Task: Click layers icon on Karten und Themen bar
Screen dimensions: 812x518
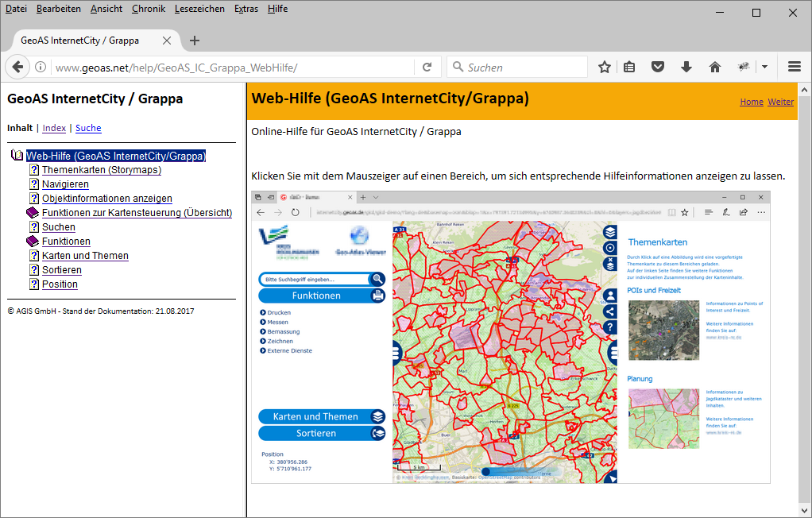Action: coord(378,416)
